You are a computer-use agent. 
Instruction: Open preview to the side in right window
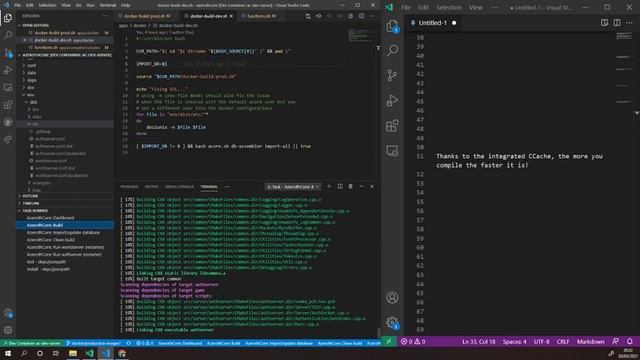pyautogui.click(x=604, y=23)
